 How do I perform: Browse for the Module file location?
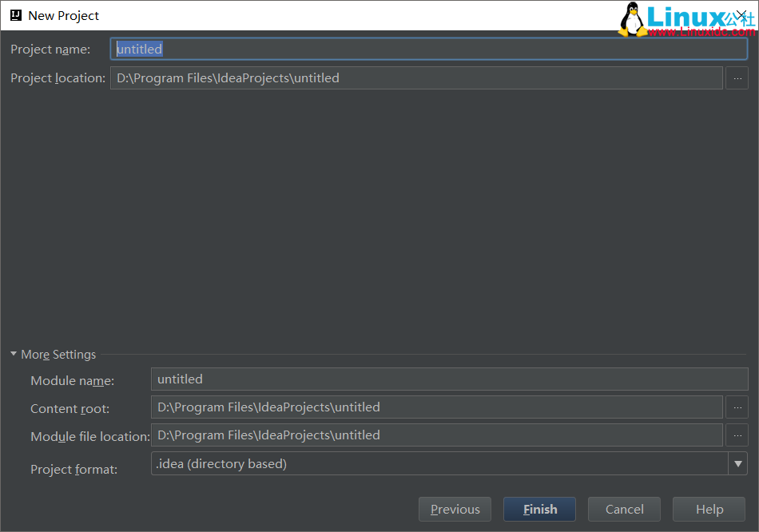(736, 435)
